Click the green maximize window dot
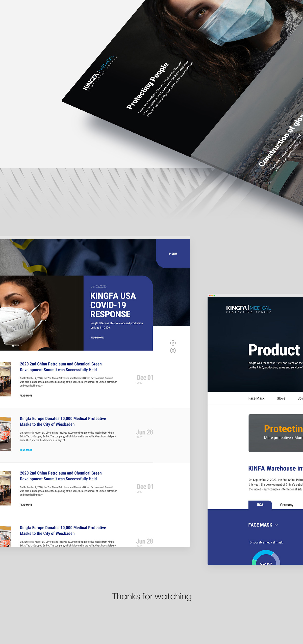 pos(214,295)
